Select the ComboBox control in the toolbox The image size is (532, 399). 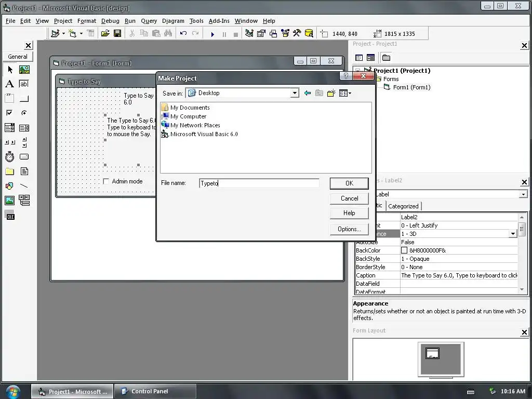[10, 128]
